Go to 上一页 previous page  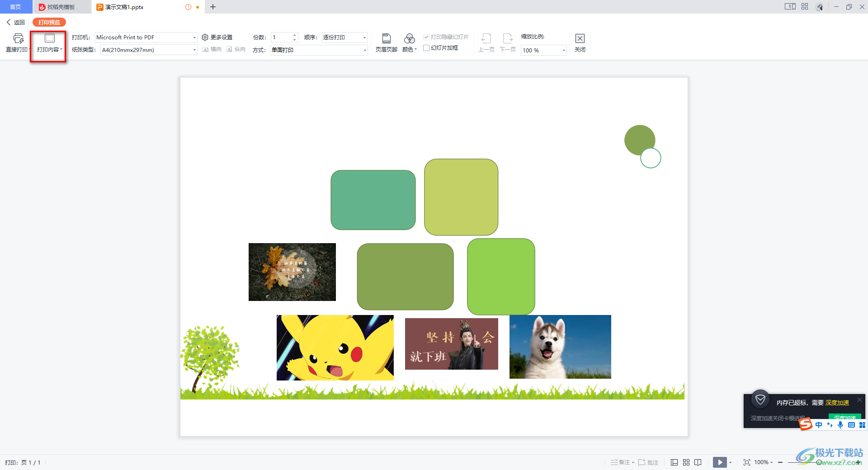[486, 43]
